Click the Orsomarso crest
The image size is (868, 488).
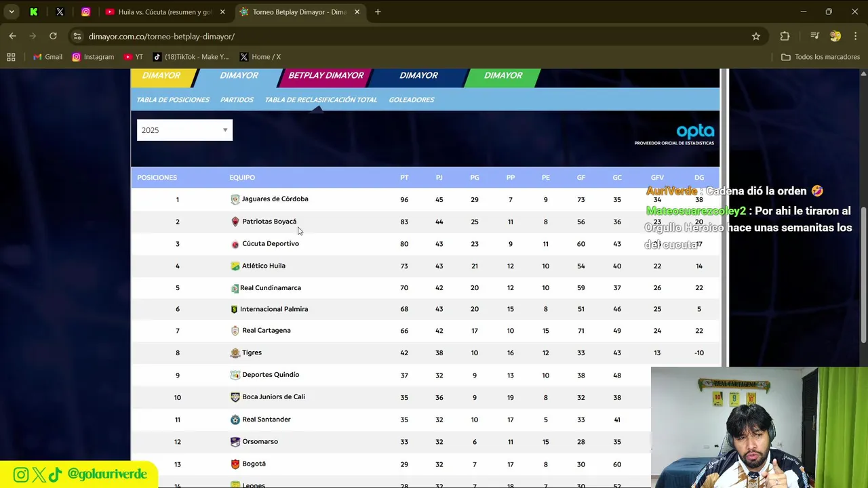click(x=235, y=442)
